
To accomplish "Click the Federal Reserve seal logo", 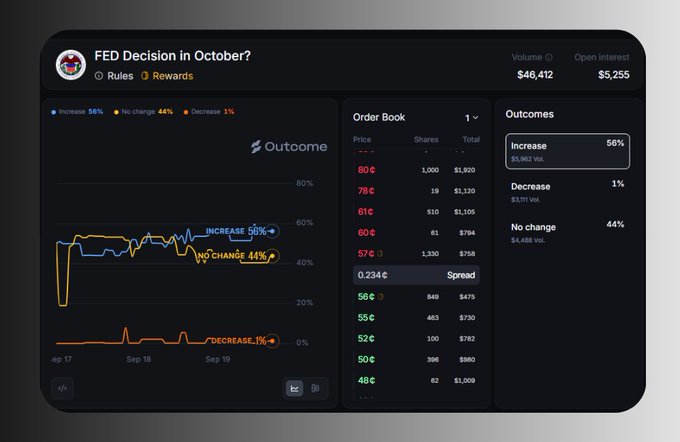I will [71, 65].
